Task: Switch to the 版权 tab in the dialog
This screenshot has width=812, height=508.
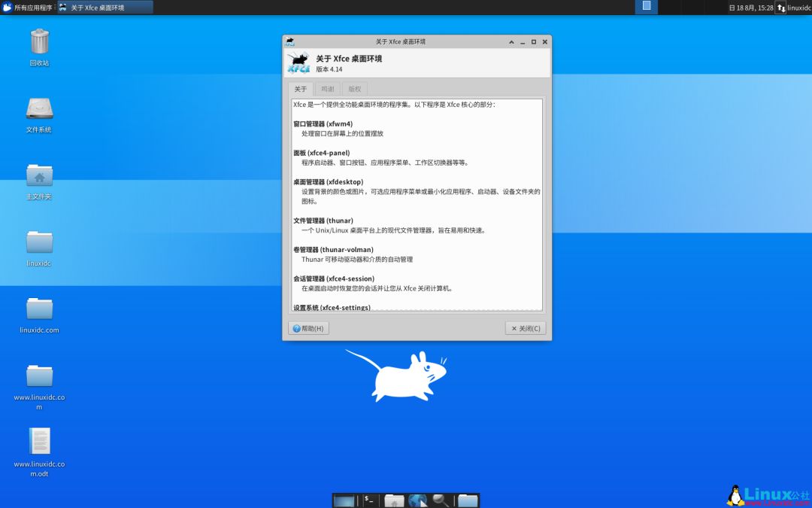Action: click(x=355, y=89)
